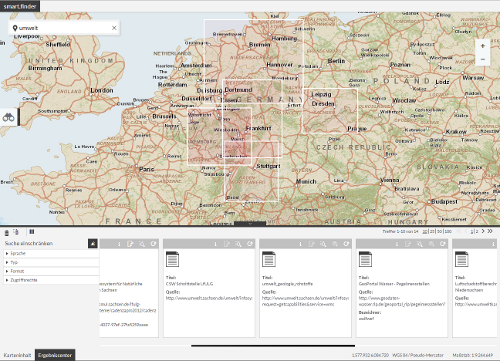Click document thumbnail of CSW Schnittstelle LfULG
The height and width of the screenshot is (361, 500).
[x=172, y=259]
